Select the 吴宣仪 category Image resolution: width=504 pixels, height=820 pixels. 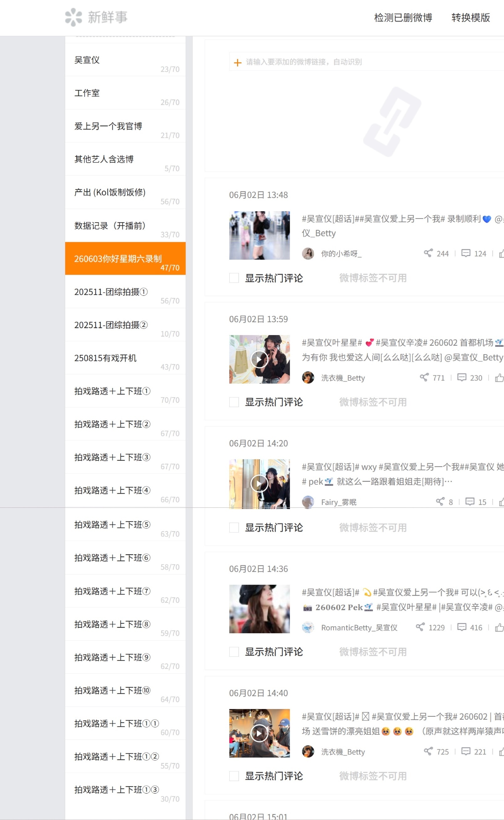coord(125,60)
